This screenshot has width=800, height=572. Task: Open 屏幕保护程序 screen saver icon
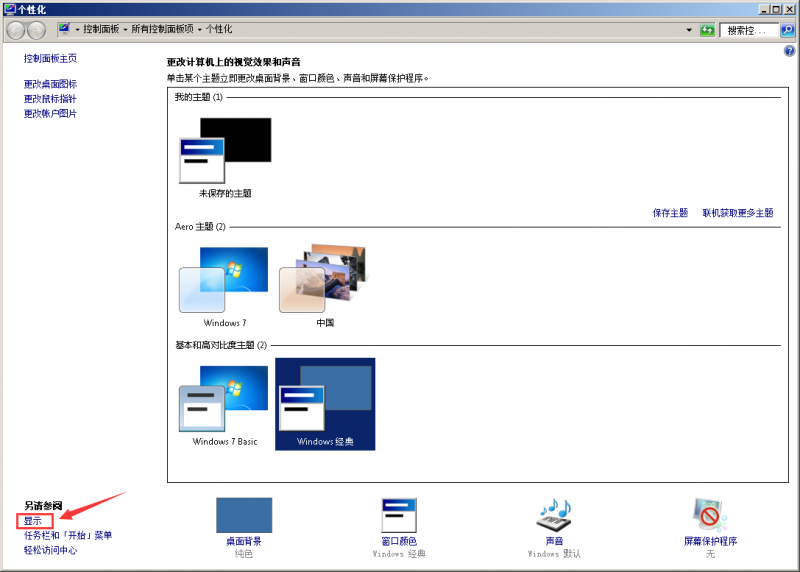tap(710, 515)
